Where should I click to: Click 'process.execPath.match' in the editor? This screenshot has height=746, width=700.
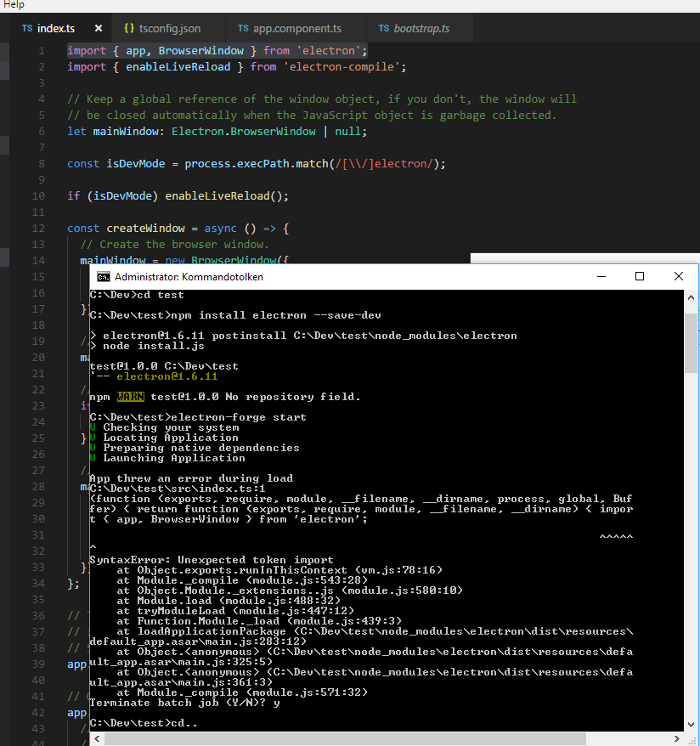257,164
